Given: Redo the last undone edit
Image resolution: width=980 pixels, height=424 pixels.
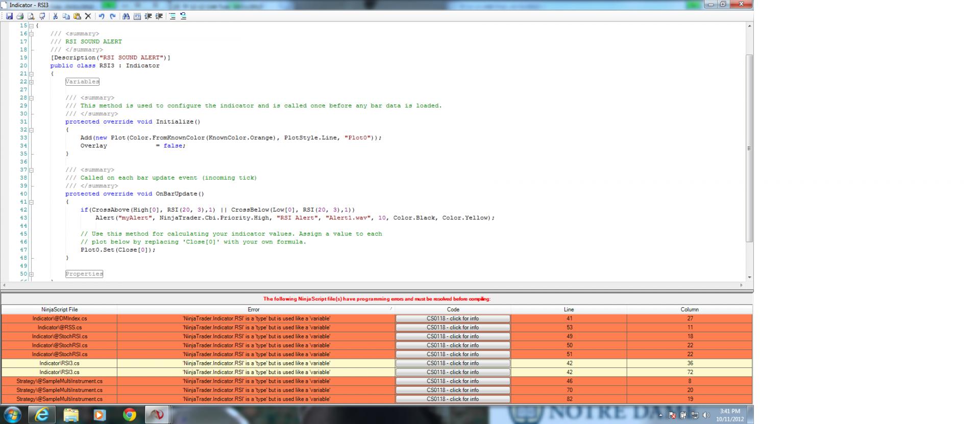Looking at the screenshot, I should [x=113, y=16].
